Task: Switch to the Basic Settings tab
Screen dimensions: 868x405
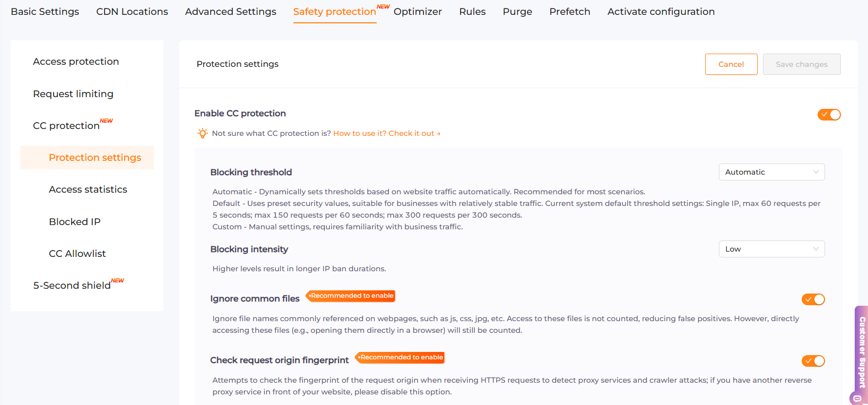Action: point(45,12)
